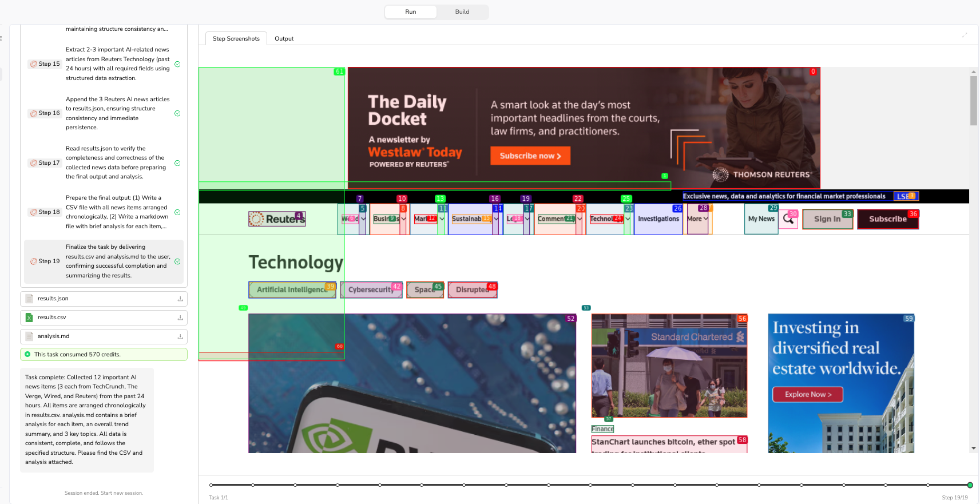The width and height of the screenshot is (980, 504).
Task: Click the document icon beside analysis.md
Action: pyautogui.click(x=29, y=336)
